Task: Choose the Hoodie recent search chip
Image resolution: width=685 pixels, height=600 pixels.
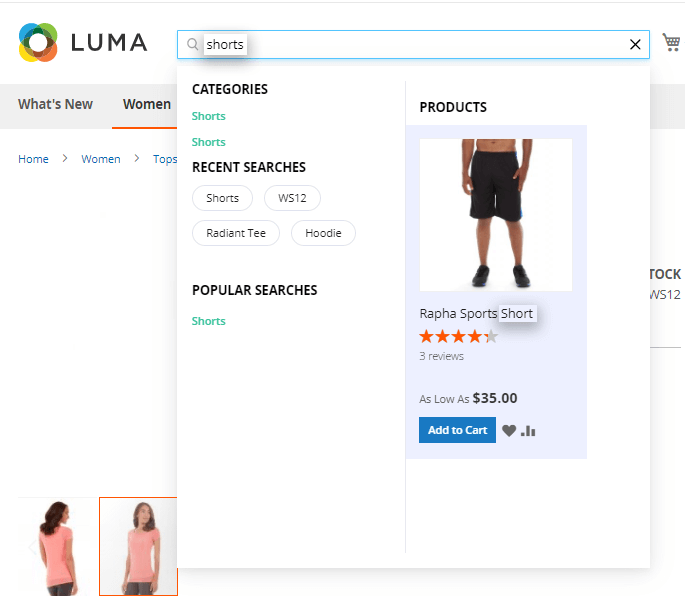Action: click(x=323, y=233)
